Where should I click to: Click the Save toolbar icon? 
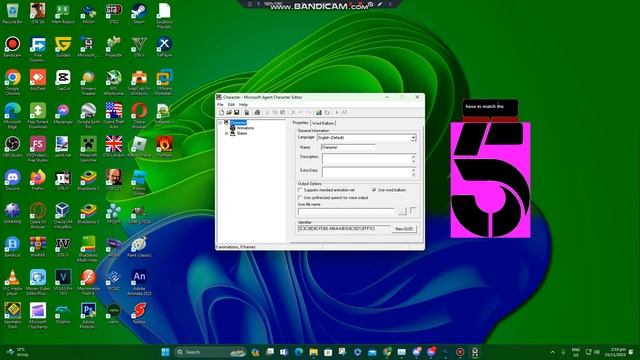point(236,113)
